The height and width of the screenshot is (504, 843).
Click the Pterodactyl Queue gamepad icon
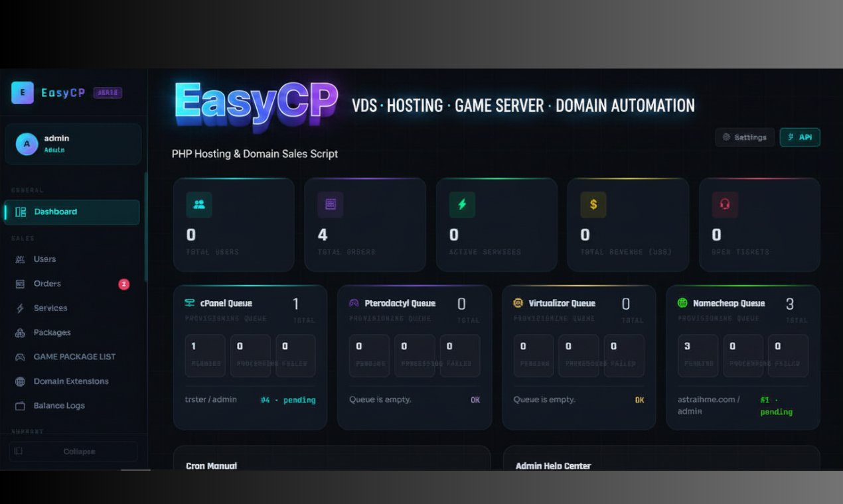tap(354, 303)
